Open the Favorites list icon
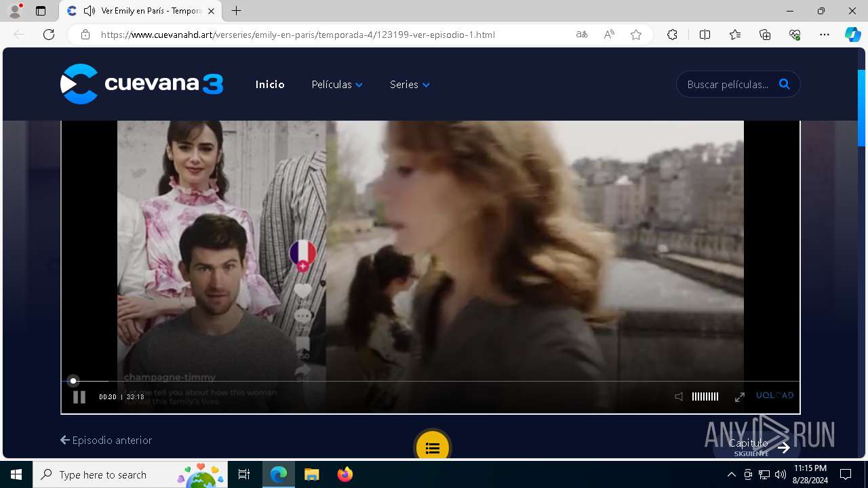The image size is (868, 488). (735, 35)
